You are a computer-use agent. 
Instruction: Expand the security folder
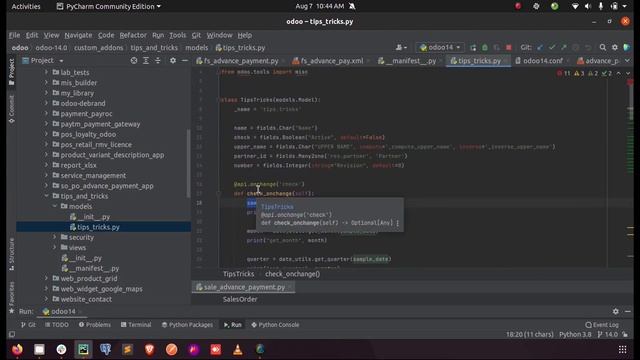(x=55, y=237)
